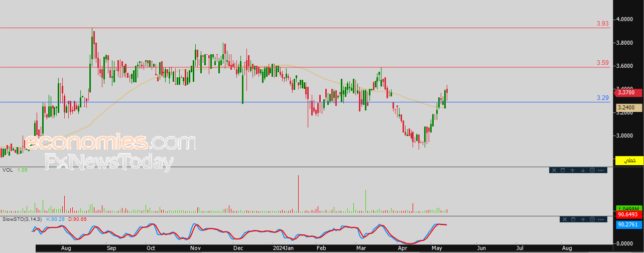Click the yellow Arabic scale label button
This screenshot has height=253, width=644.
coord(629,161)
